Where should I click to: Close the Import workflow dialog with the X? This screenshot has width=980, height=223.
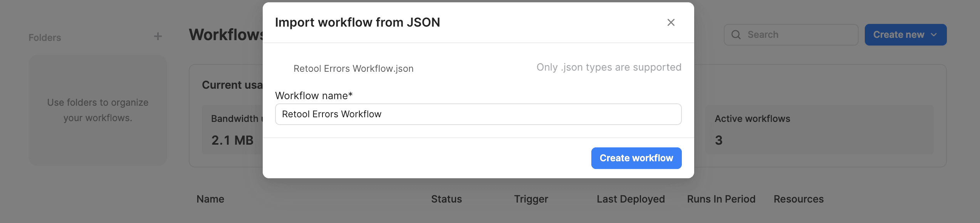(671, 22)
